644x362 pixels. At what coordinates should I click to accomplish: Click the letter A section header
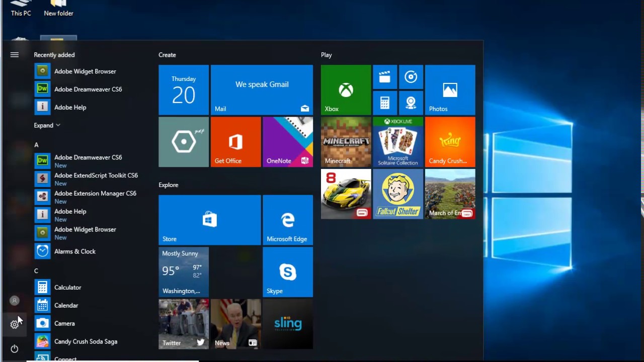point(36,145)
